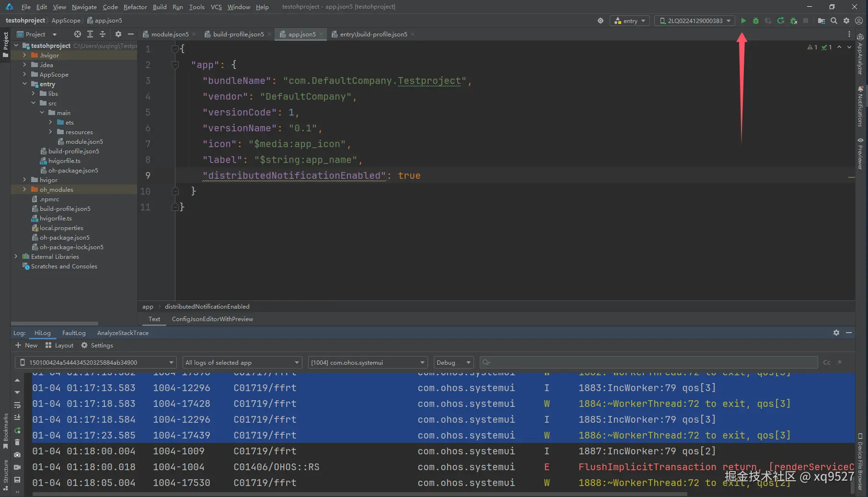Switch to the FaultLog tab
868x497 pixels.
click(74, 333)
